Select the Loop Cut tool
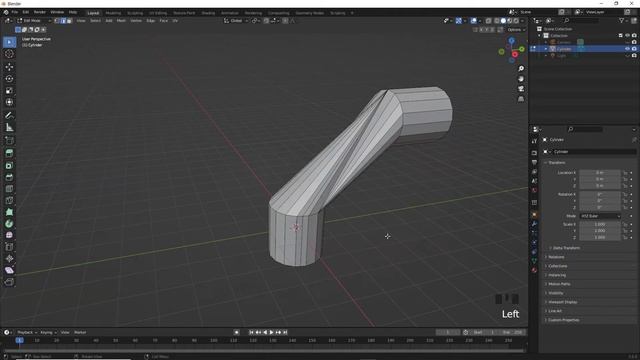 pyautogui.click(x=9, y=189)
